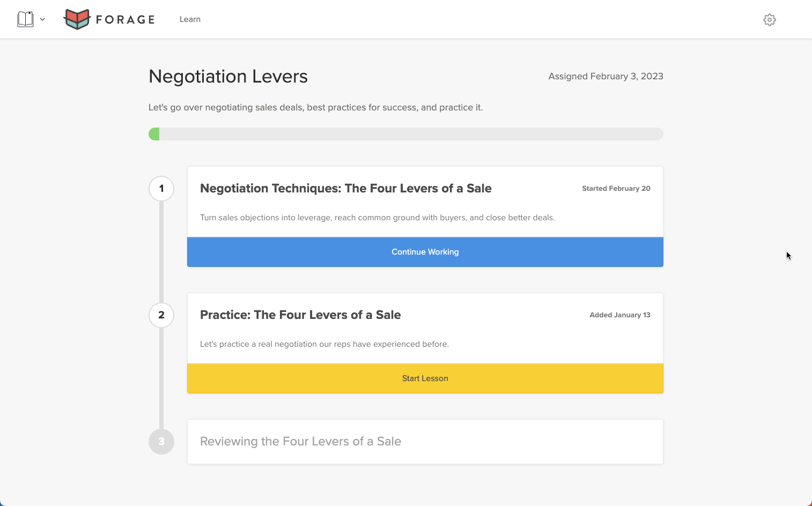812x506 pixels.
Task: Select step 1 circle marker
Action: [x=161, y=189]
